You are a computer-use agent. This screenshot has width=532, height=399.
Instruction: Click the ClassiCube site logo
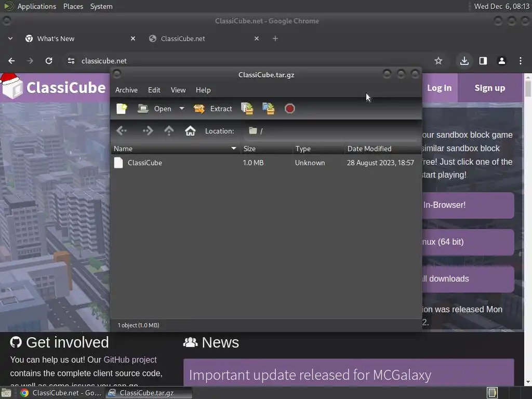click(54, 87)
